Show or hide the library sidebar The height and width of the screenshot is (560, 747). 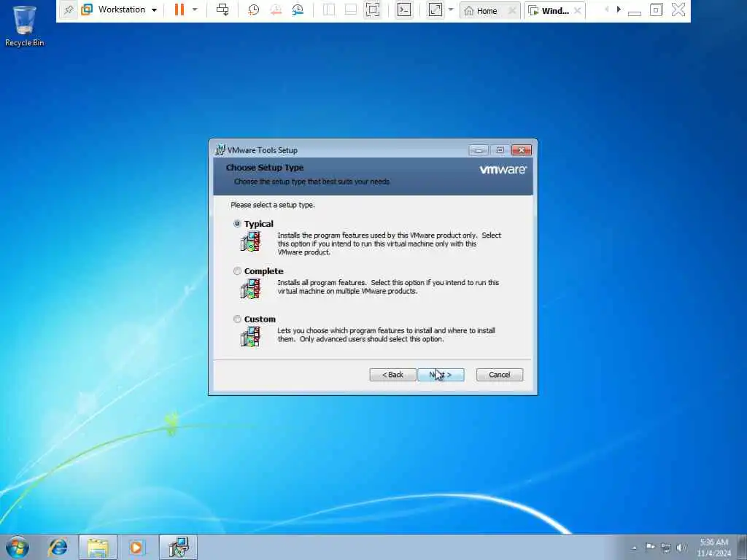pyautogui.click(x=329, y=9)
